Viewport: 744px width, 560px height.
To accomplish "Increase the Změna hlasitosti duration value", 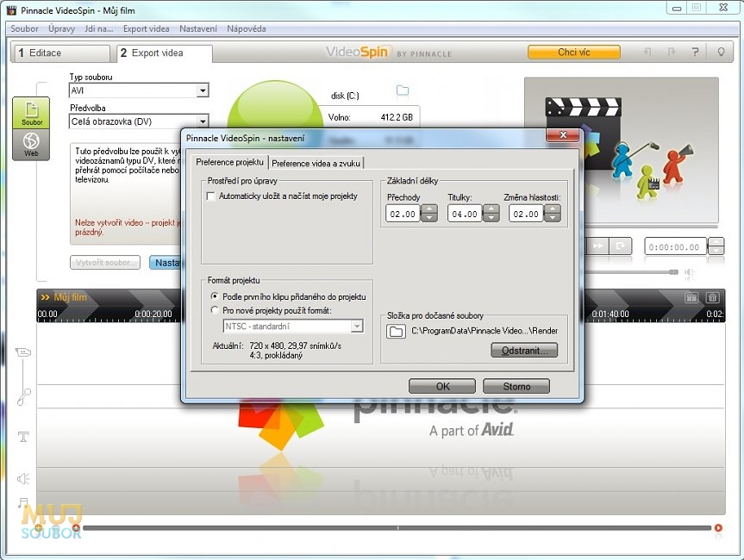I will (553, 209).
